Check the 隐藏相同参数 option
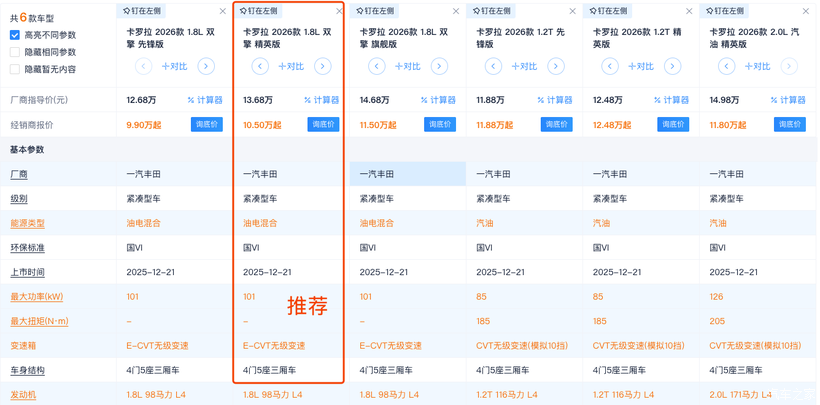820x405 pixels. point(15,52)
